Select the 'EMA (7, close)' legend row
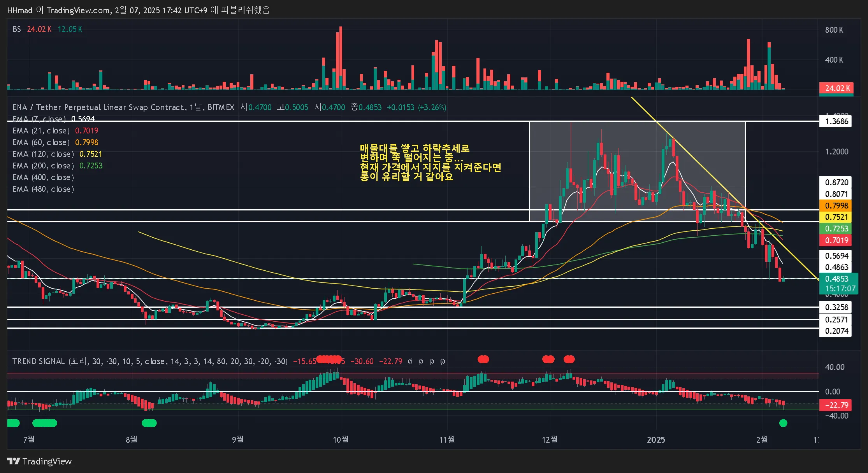Image resolution: width=868 pixels, height=473 pixels. pyautogui.click(x=54, y=119)
